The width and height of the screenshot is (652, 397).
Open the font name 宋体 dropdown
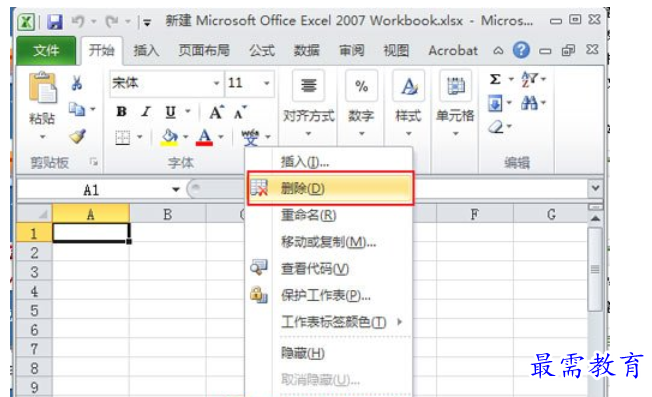(x=216, y=83)
